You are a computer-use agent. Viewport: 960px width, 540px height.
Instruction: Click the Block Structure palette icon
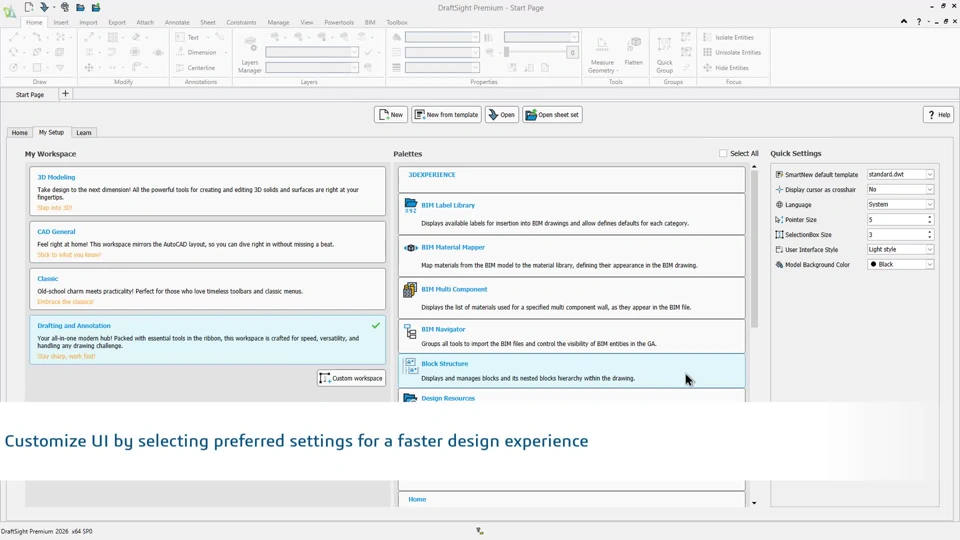click(x=410, y=366)
